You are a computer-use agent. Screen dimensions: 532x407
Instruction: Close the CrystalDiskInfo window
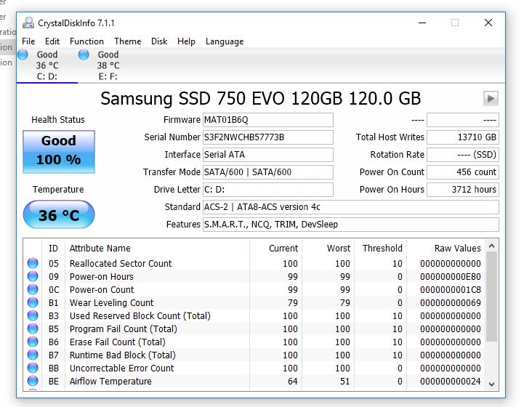(x=488, y=23)
